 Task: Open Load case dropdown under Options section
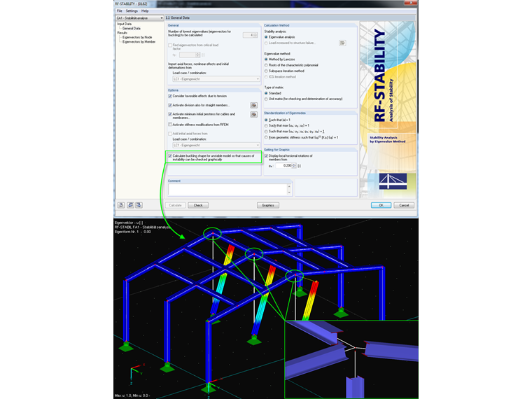[x=216, y=145]
